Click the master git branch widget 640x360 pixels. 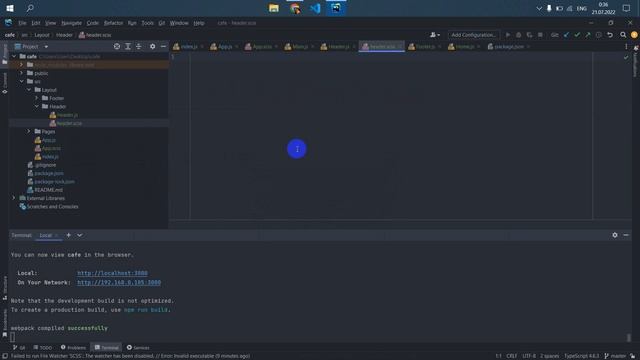coord(615,356)
